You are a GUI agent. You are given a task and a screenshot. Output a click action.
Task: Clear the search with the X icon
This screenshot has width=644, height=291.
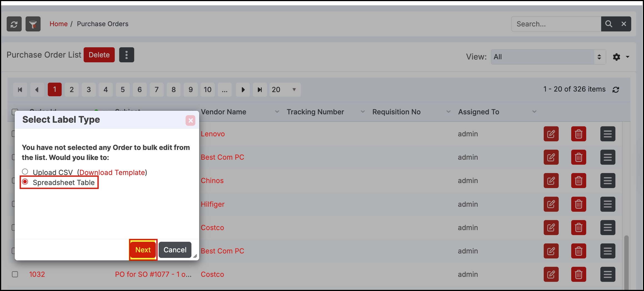[x=624, y=24]
